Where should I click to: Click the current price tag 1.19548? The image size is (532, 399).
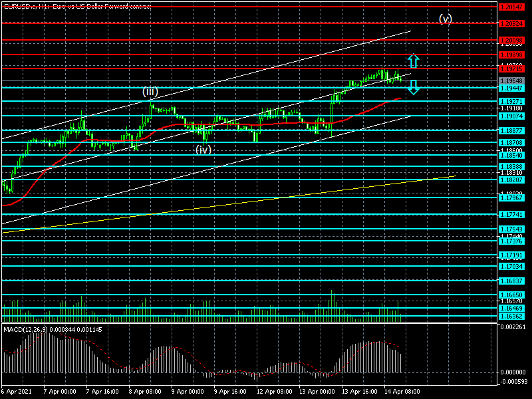[x=511, y=80]
